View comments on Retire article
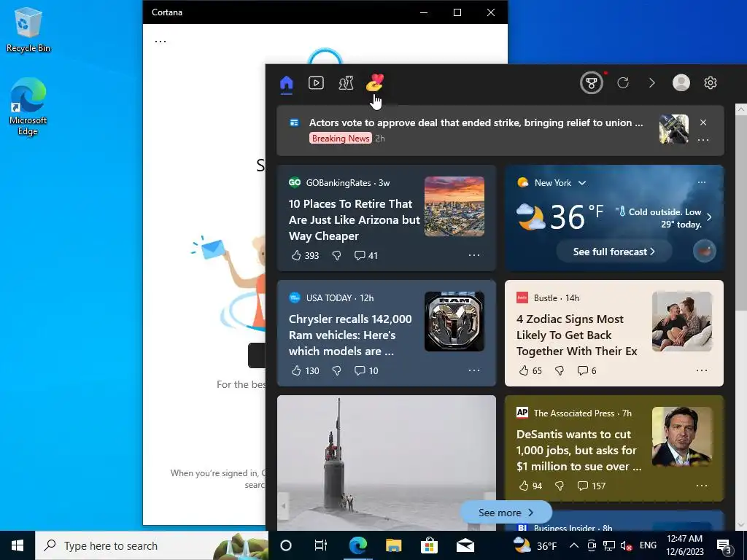Viewport: 747px width, 560px height. coord(366,256)
